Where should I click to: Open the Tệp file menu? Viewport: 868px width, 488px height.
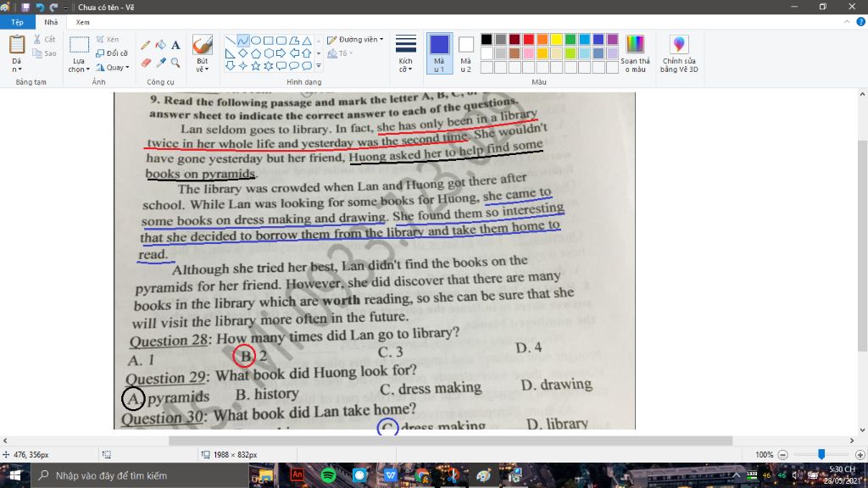[17, 22]
